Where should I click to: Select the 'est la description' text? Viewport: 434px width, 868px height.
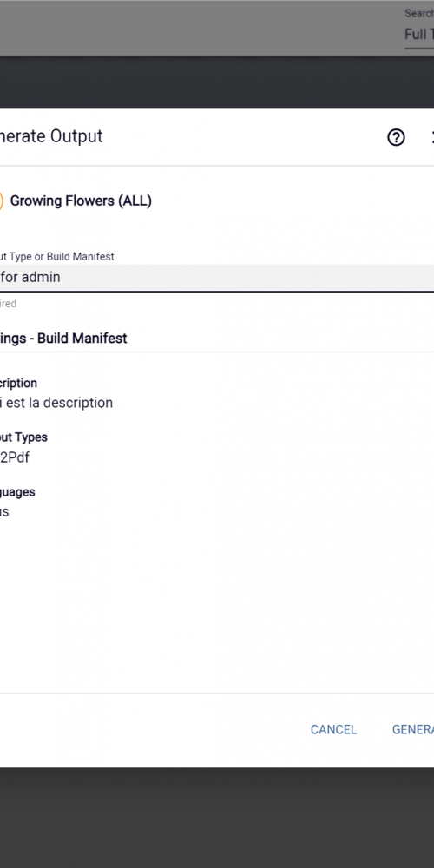[x=59, y=403]
